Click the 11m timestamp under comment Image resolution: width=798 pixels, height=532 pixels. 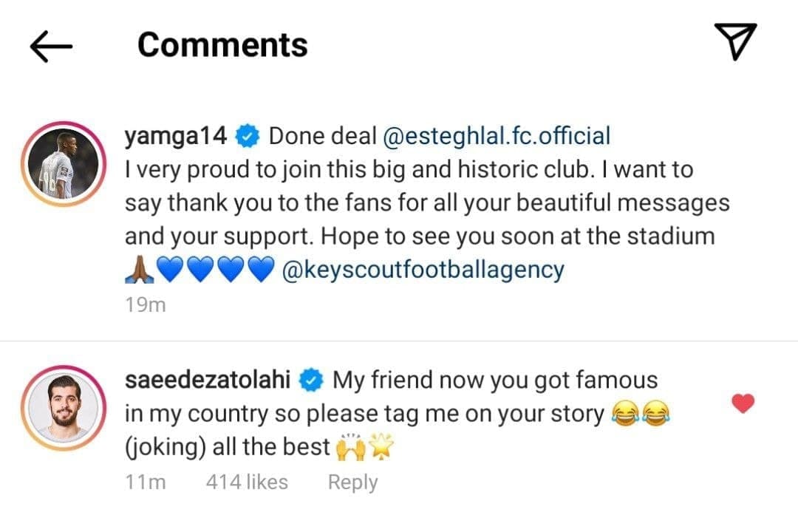(145, 482)
